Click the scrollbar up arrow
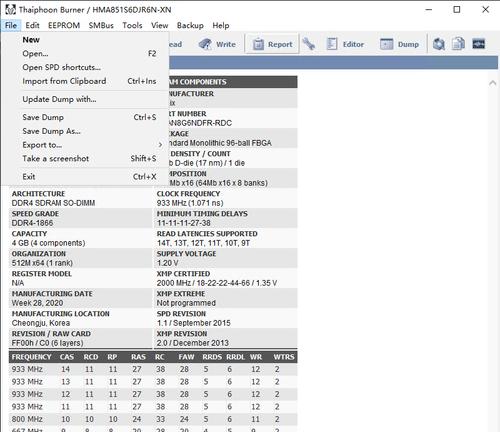Viewport: 500px width, 432px height. [x=493, y=83]
